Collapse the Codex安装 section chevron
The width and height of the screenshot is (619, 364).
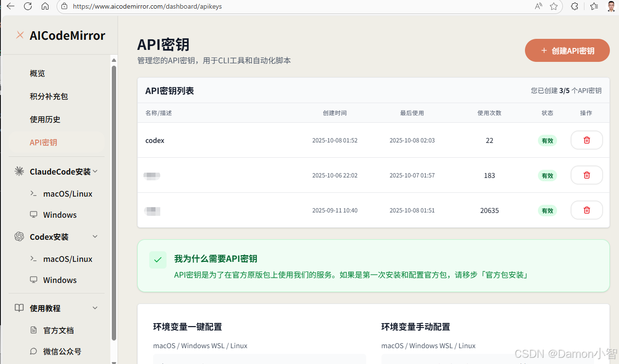[x=95, y=236]
